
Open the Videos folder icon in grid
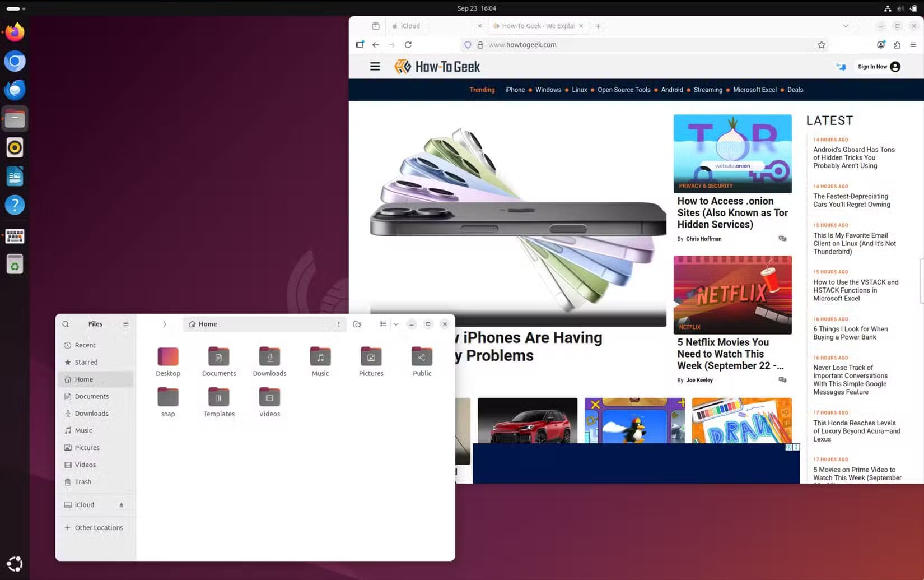click(x=269, y=402)
